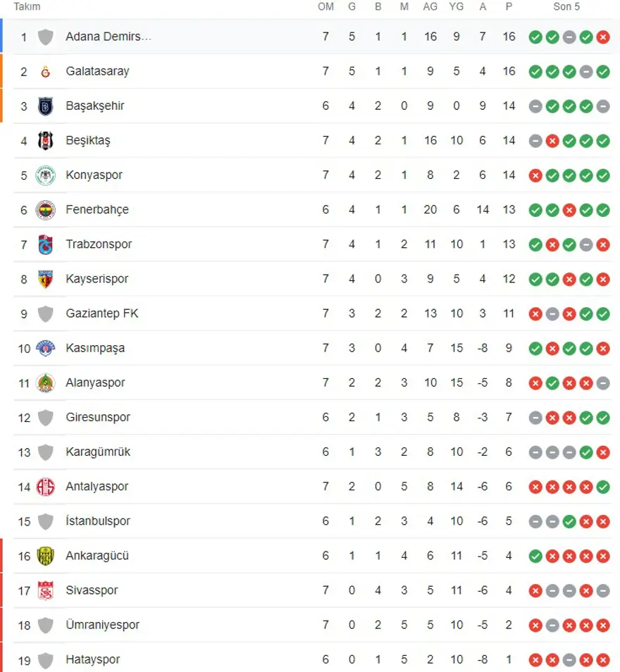This screenshot has width=620, height=672.
Task: Click the Takım column header
Action: coord(27,7)
